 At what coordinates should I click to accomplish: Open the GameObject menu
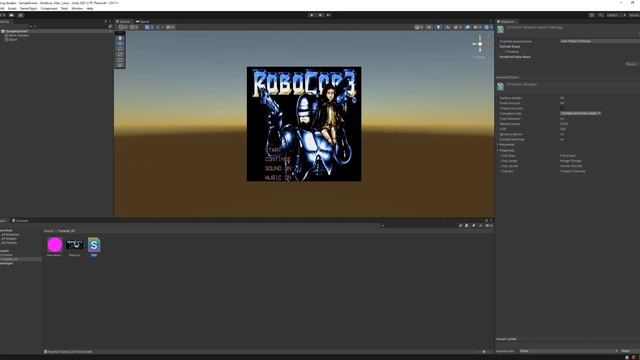pyautogui.click(x=29, y=8)
